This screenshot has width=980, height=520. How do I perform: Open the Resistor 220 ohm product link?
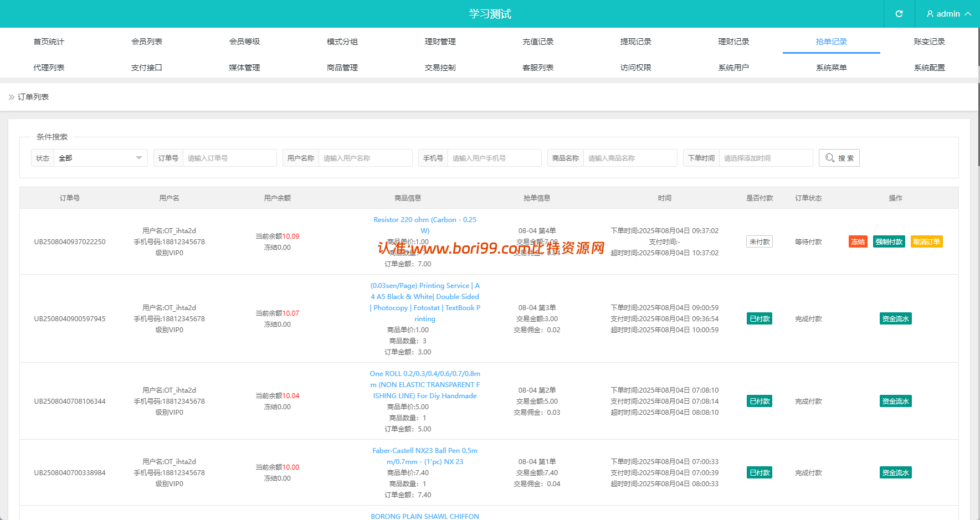click(x=425, y=225)
